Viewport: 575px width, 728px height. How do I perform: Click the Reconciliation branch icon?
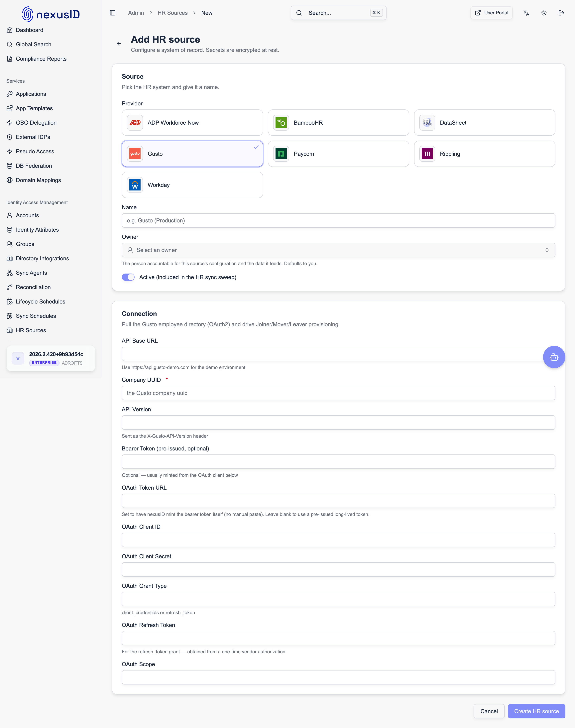coord(10,287)
